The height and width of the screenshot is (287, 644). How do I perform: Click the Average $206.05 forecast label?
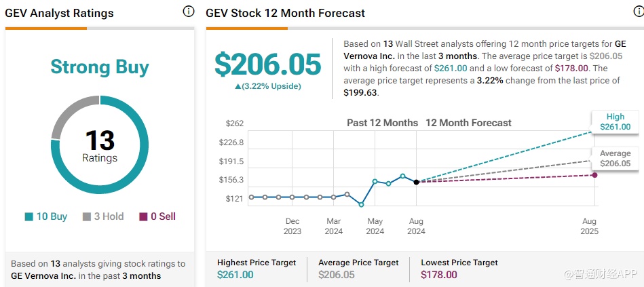click(615, 158)
